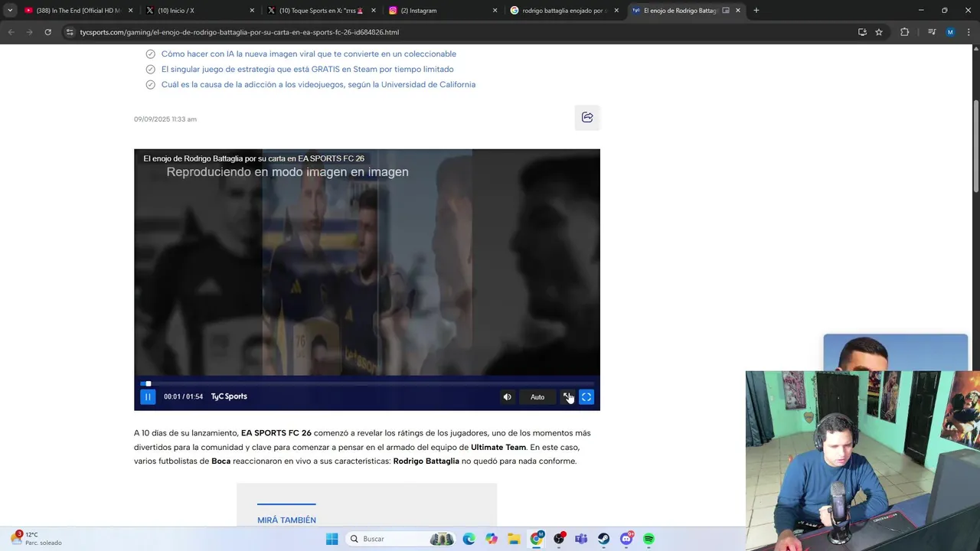The image size is (980, 551).
Task: Open the Chrome three-dot menu
Action: click(x=969, y=32)
